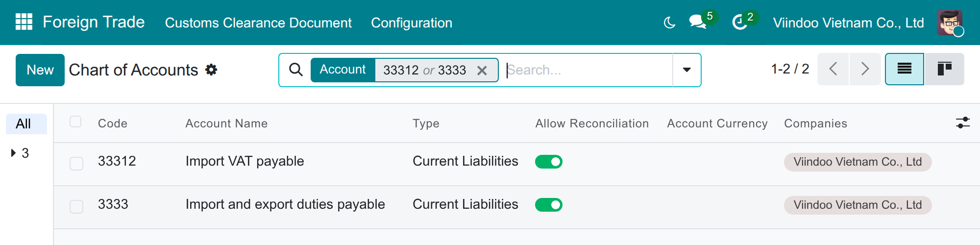Toggle dark mode moon icon
This screenshot has height=245, width=980.
[669, 23]
